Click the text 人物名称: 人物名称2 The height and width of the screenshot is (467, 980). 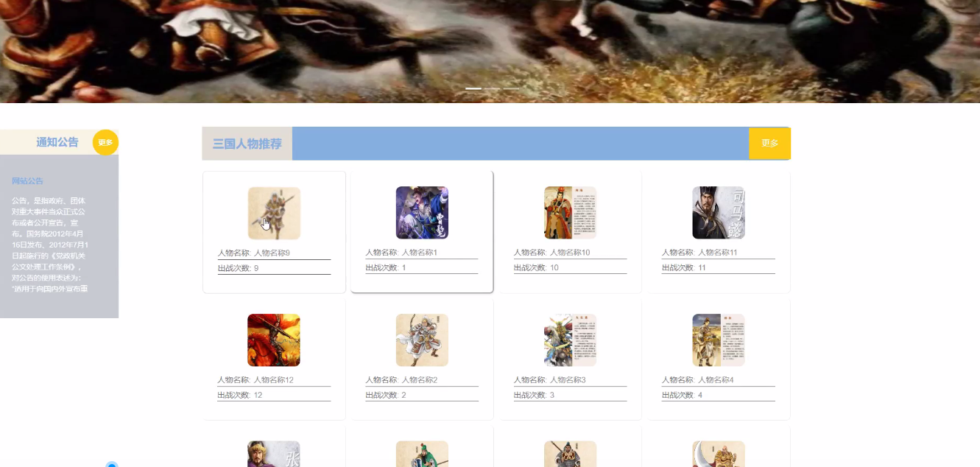pyautogui.click(x=402, y=380)
